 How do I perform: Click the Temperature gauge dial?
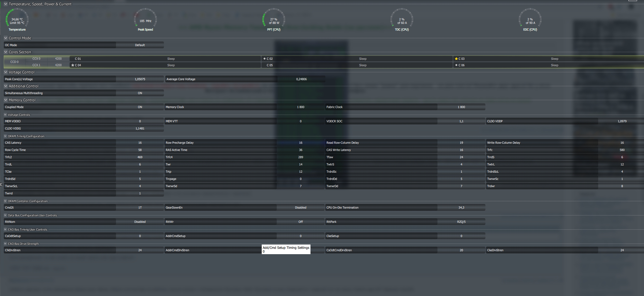(17, 20)
